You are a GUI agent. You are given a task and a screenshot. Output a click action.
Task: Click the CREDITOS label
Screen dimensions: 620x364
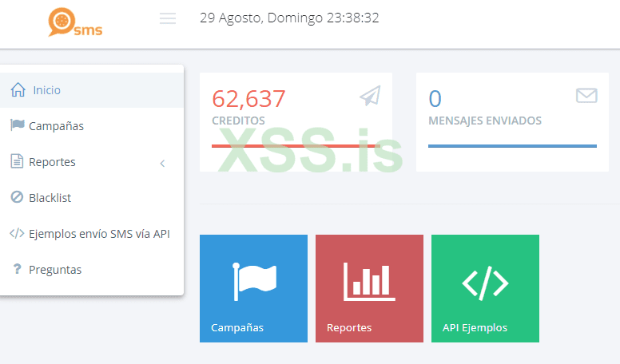point(238,121)
